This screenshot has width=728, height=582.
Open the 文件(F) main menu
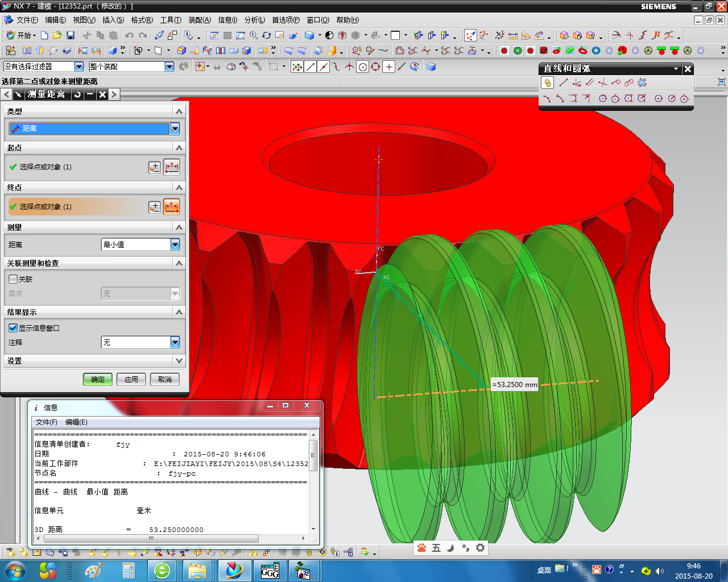(x=27, y=20)
